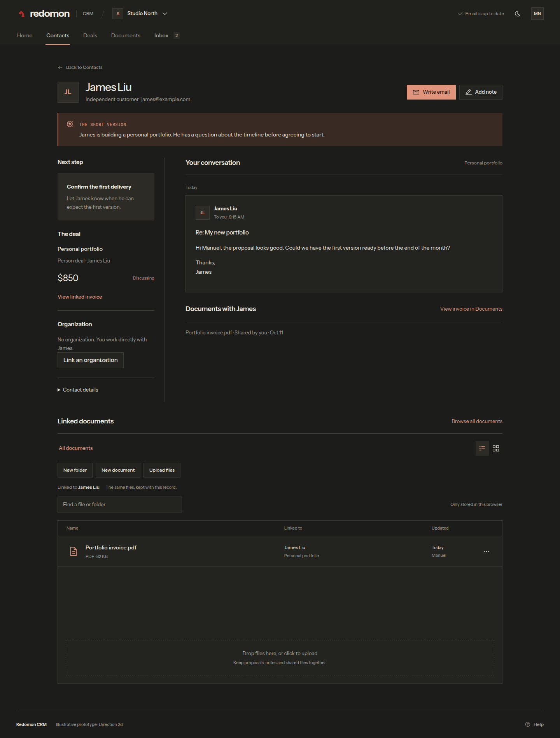560x738 pixels.
Task: Click the Name column header
Action: [72, 528]
